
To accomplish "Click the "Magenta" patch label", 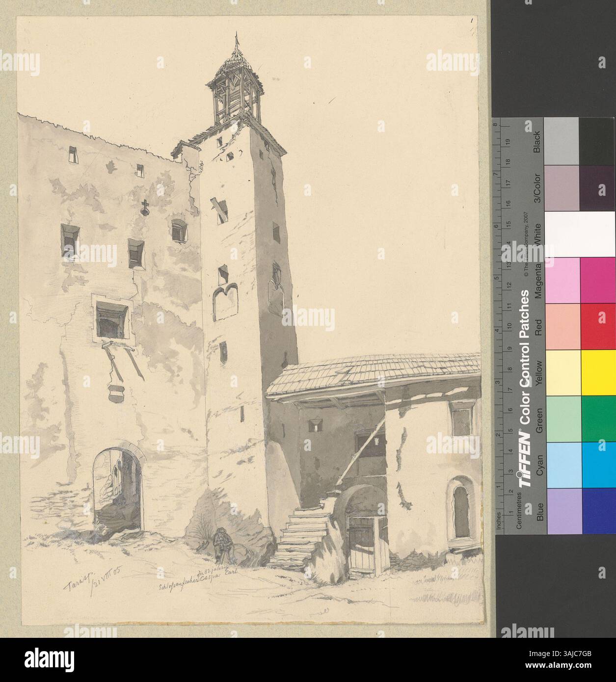I will coord(539,280).
